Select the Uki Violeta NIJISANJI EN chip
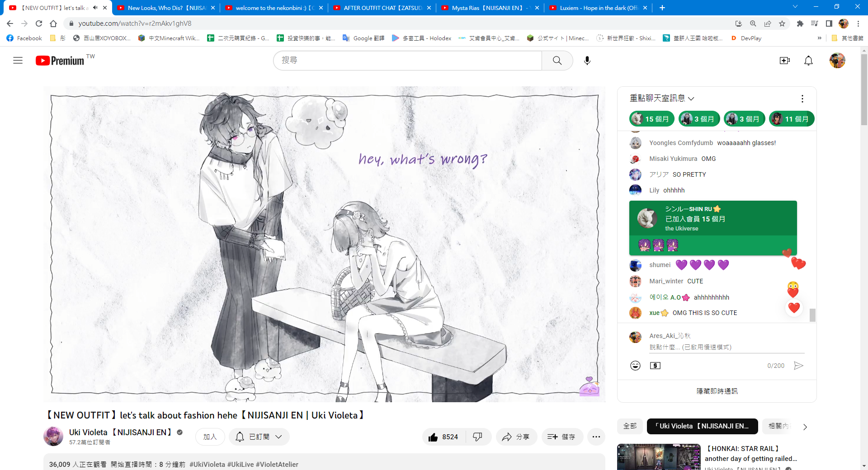This screenshot has width=868, height=470. coord(702,426)
